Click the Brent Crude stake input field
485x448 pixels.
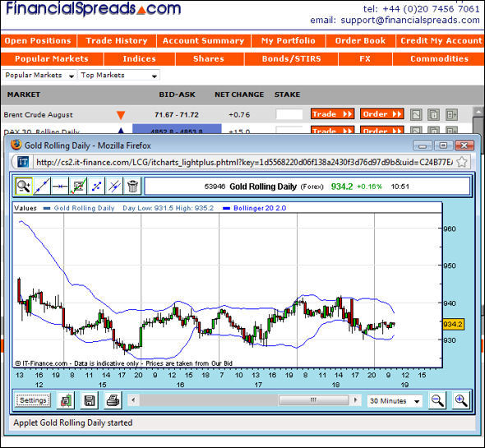[289, 114]
